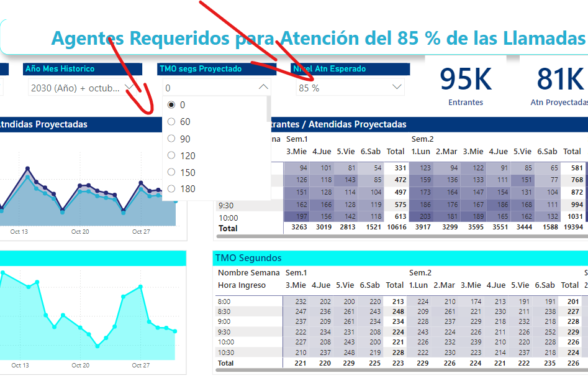Open the Nivel Atn Esperado dropdown
The image size is (588, 378).
point(396,88)
